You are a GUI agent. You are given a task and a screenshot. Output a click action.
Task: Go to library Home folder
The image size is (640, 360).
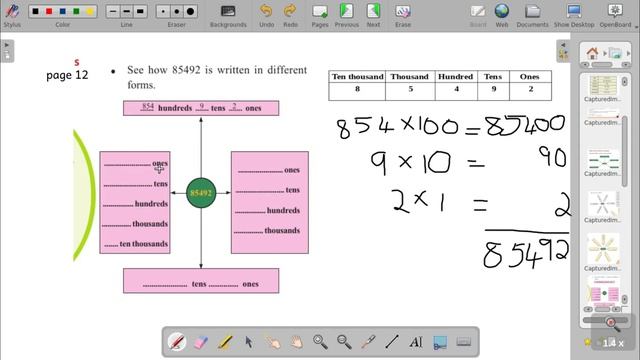pos(592,53)
